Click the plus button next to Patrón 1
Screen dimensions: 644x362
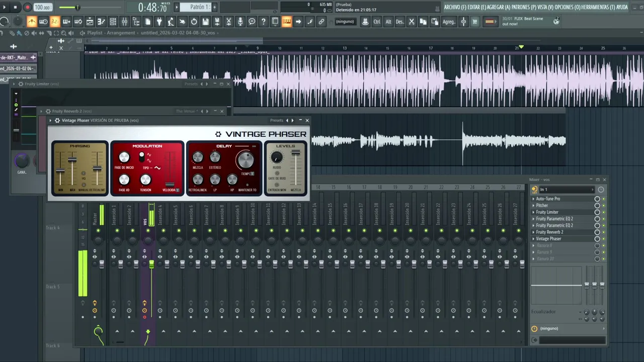[214, 7]
